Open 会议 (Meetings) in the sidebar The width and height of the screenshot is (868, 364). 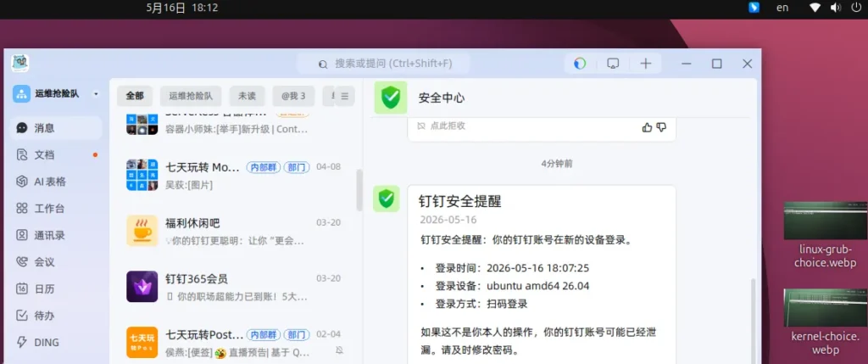(56, 262)
